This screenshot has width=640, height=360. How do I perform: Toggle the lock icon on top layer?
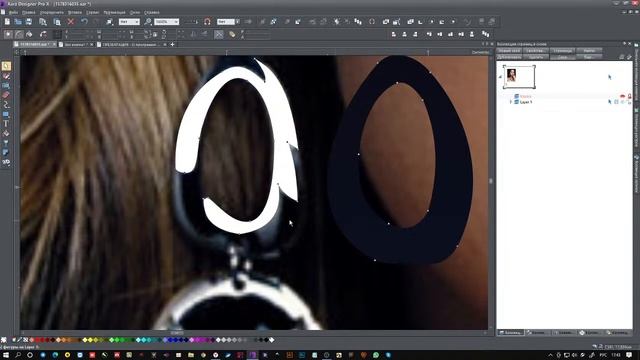tap(629, 96)
